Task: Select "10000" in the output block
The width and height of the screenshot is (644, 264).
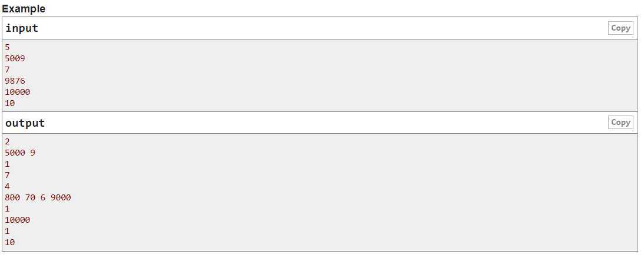Action: click(x=17, y=220)
